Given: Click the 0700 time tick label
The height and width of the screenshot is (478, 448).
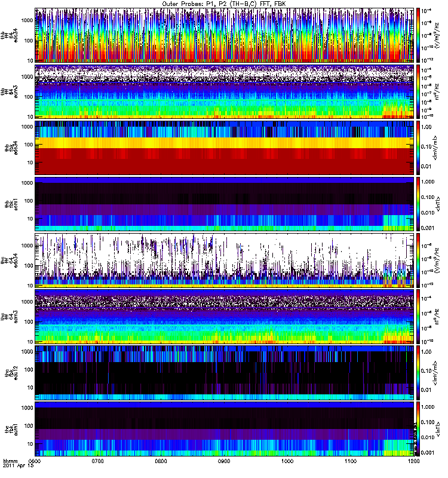Looking at the screenshot, I should [x=98, y=461].
